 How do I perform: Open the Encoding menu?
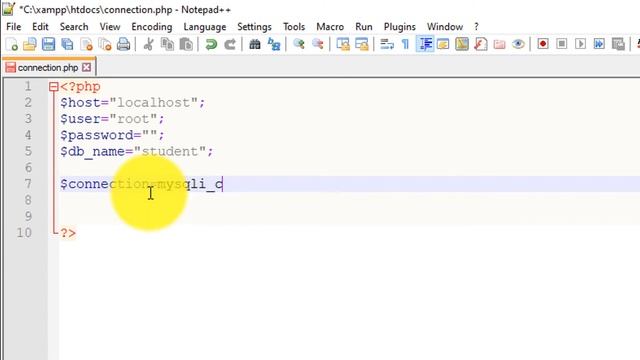(151, 27)
